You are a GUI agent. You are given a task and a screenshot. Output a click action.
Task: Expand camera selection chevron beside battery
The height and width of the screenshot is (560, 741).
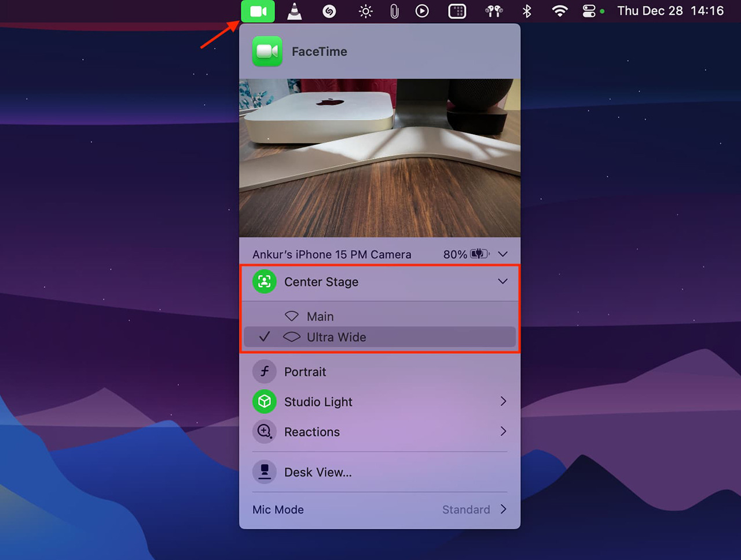coord(502,254)
